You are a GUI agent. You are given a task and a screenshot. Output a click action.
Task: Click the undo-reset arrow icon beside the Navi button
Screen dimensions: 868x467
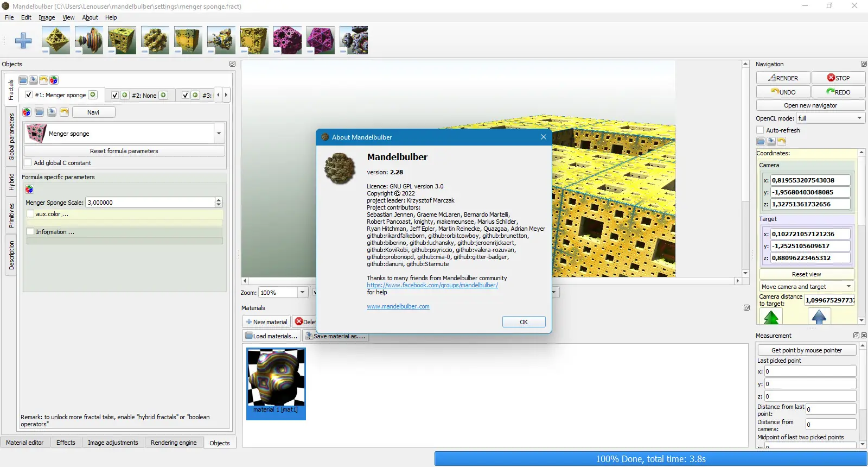(64, 112)
